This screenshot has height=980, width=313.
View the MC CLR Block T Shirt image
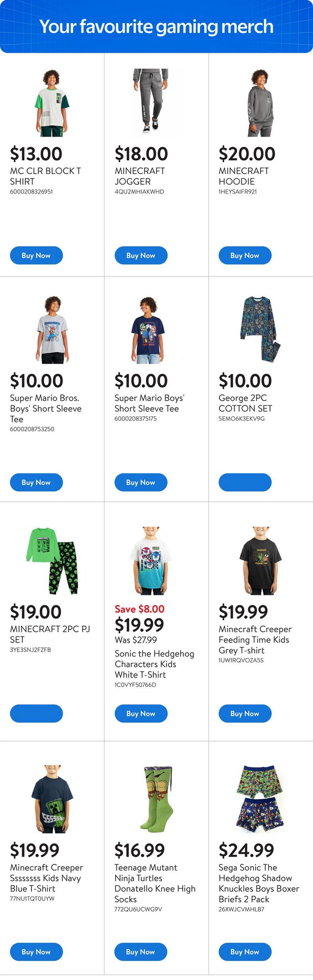point(52,102)
